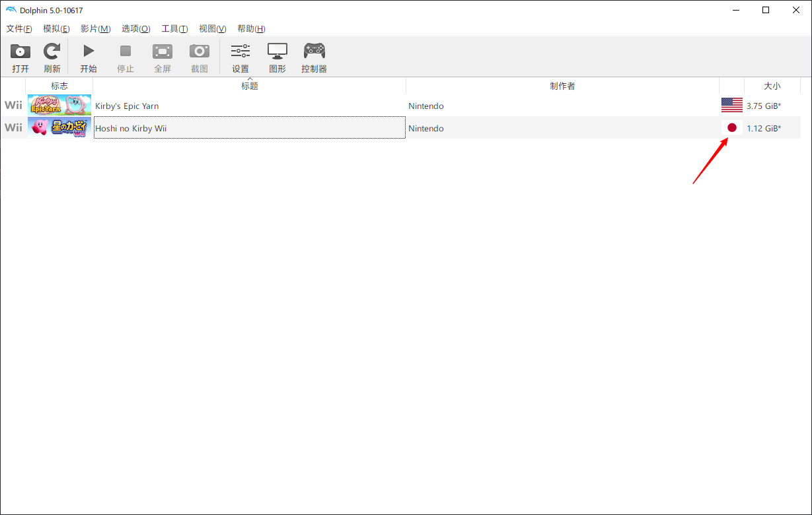Select the Kirby's Epic Yarn banner thumbnail
This screenshot has width=812, height=515.
(59, 106)
